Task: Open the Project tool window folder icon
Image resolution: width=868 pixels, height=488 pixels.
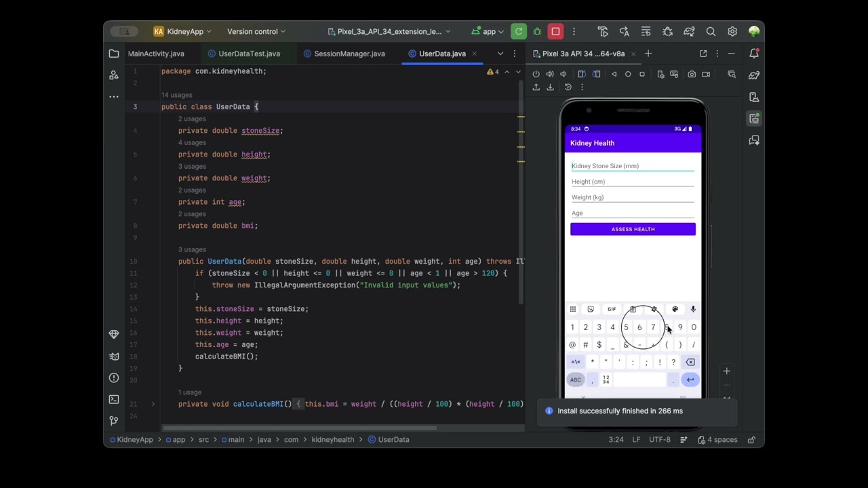Action: tap(114, 54)
